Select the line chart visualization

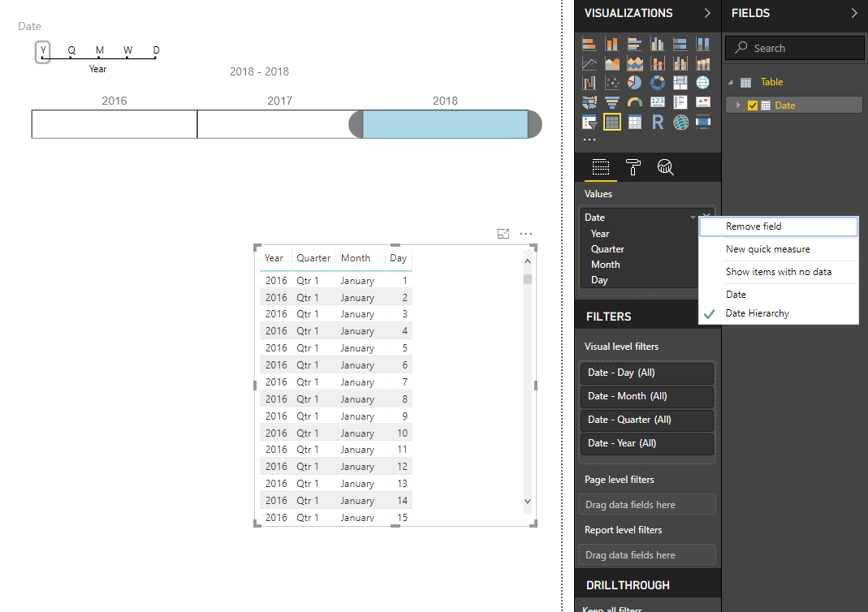[589, 63]
